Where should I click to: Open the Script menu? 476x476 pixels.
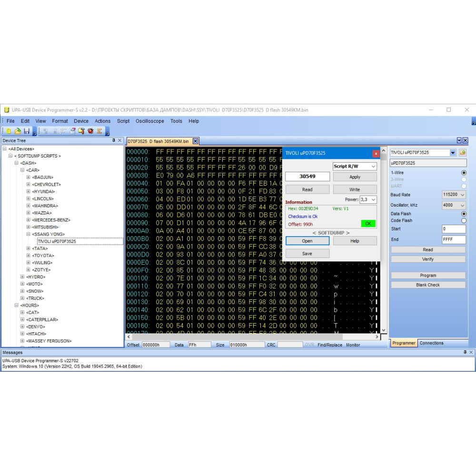123,121
